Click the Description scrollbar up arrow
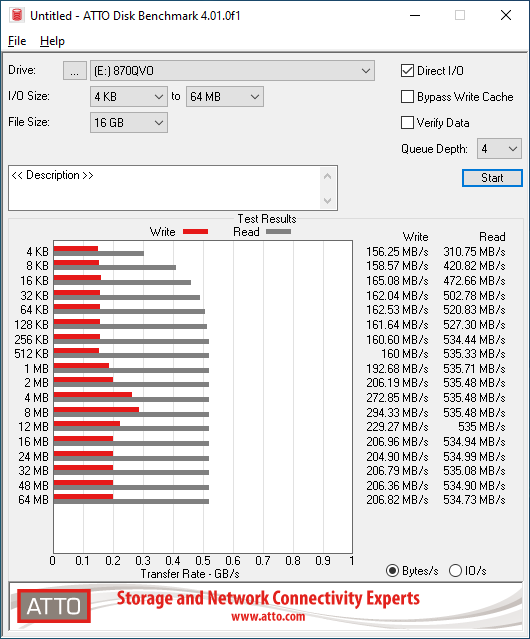Screen dimensions: 530x639 (328, 176)
